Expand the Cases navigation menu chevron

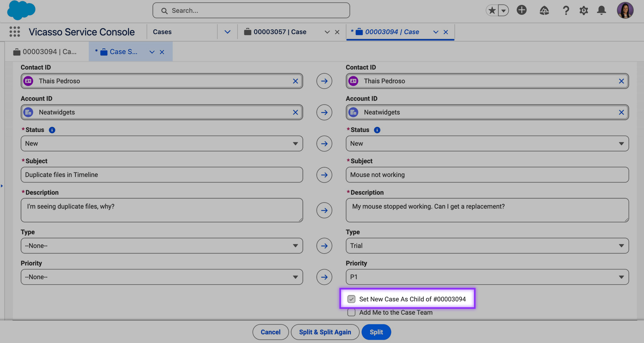click(x=227, y=32)
